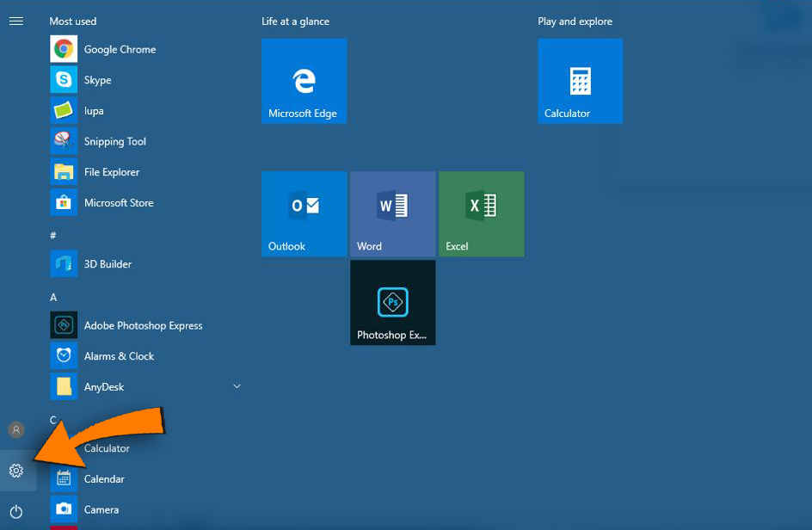Open the Microsoft Edge tile
The width and height of the screenshot is (812, 530).
click(304, 81)
